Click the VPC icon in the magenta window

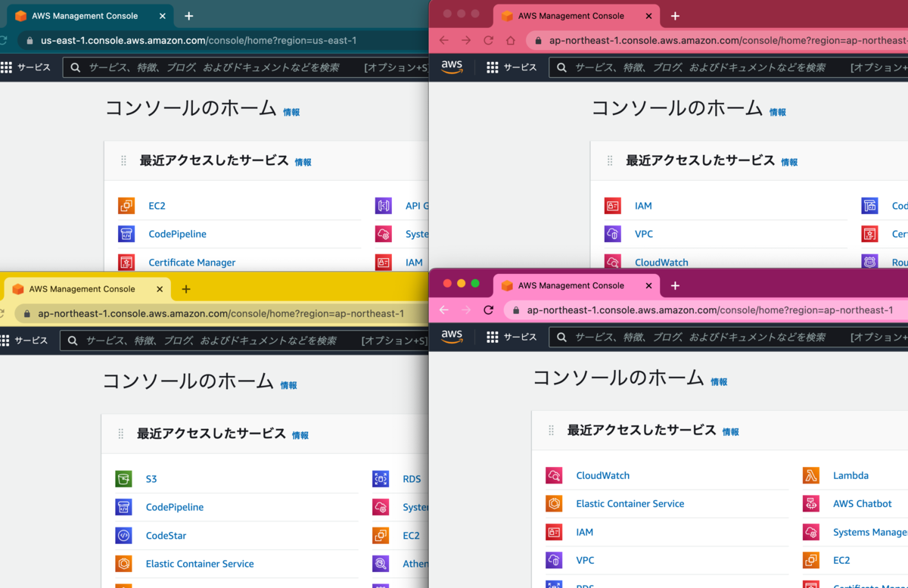point(554,560)
